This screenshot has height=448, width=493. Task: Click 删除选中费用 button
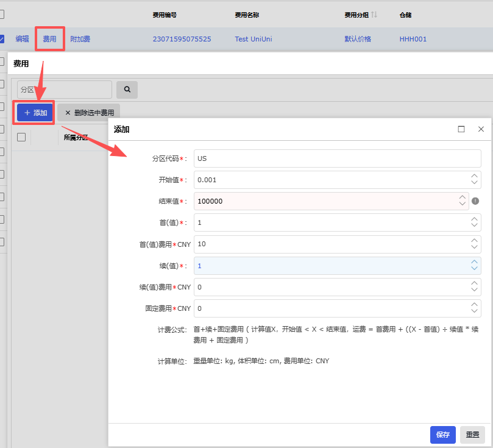click(89, 113)
